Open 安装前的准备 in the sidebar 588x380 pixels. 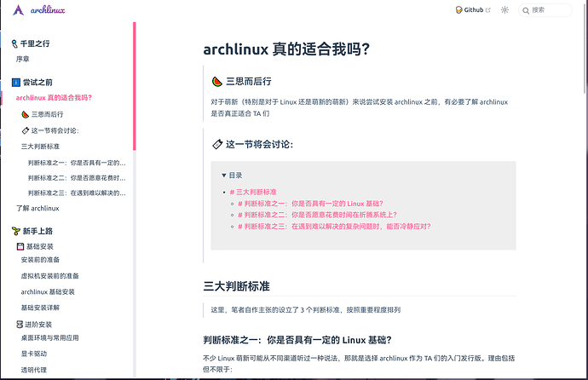click(x=40, y=260)
